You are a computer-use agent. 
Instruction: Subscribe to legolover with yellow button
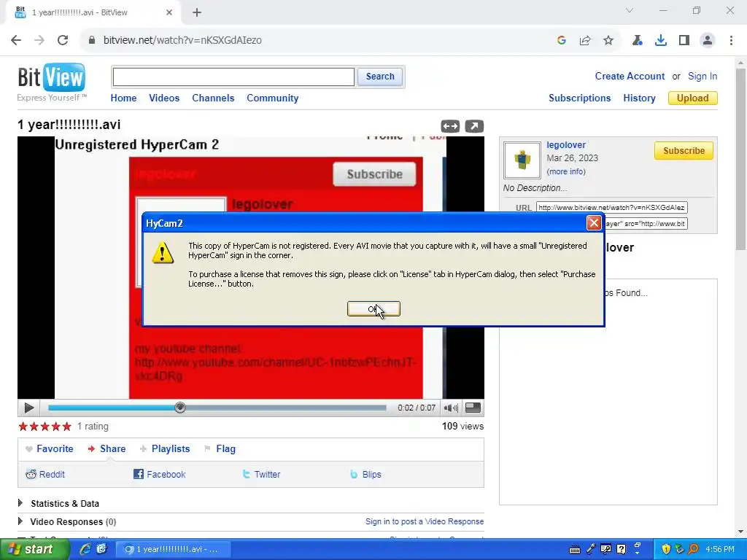pos(684,150)
